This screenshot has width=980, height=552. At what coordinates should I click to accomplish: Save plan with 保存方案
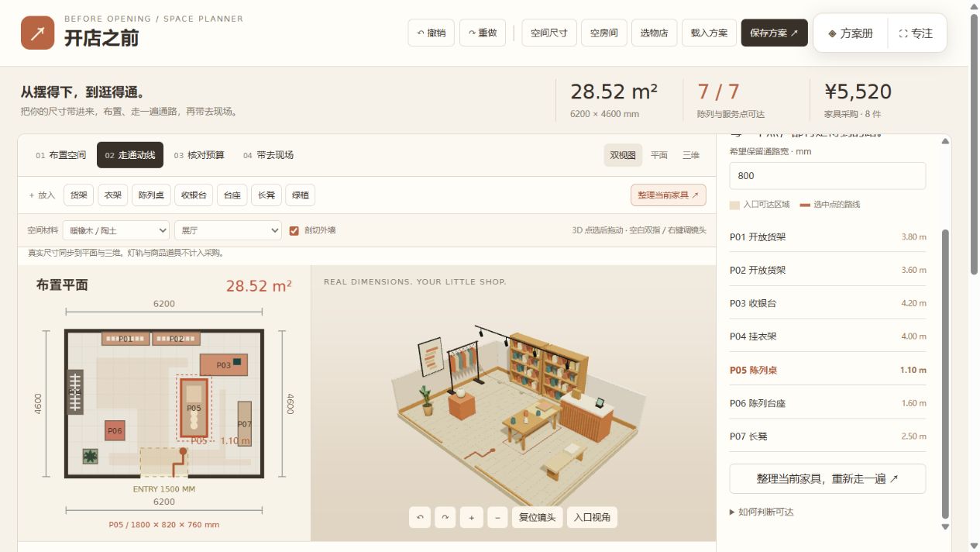click(x=774, y=33)
